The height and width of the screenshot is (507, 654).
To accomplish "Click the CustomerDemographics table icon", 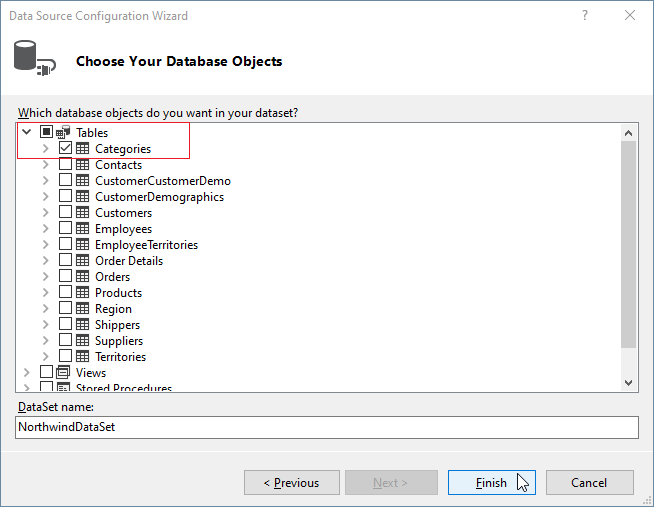I will pyautogui.click(x=83, y=196).
